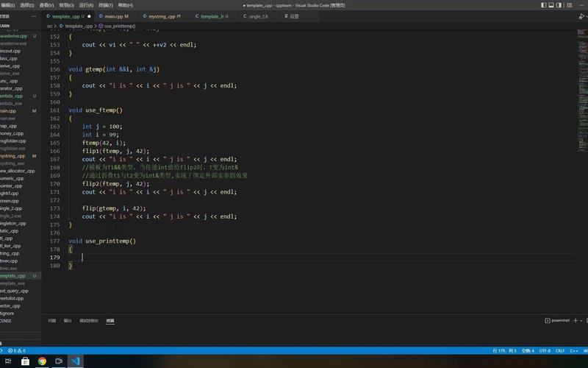The height and width of the screenshot is (368, 588).
Task: Open the 终端(T) menu
Action: pos(106,5)
